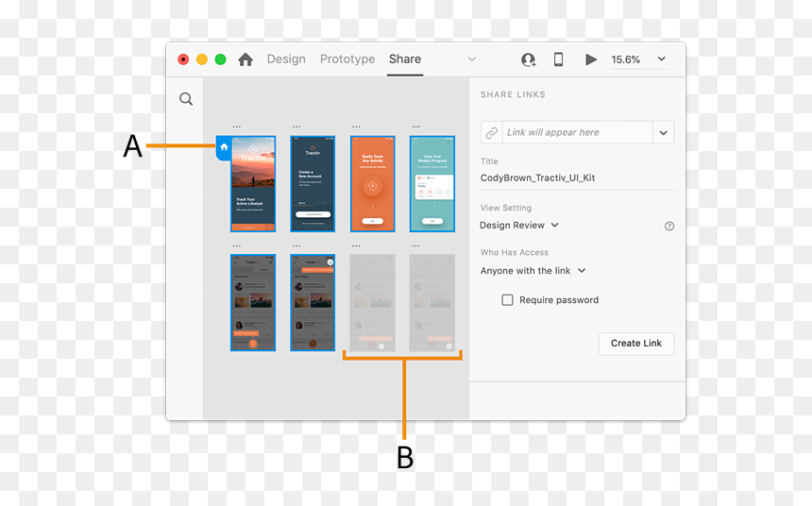The width and height of the screenshot is (812, 506).
Task: Select third faded artboard in bottom row
Action: click(x=372, y=302)
